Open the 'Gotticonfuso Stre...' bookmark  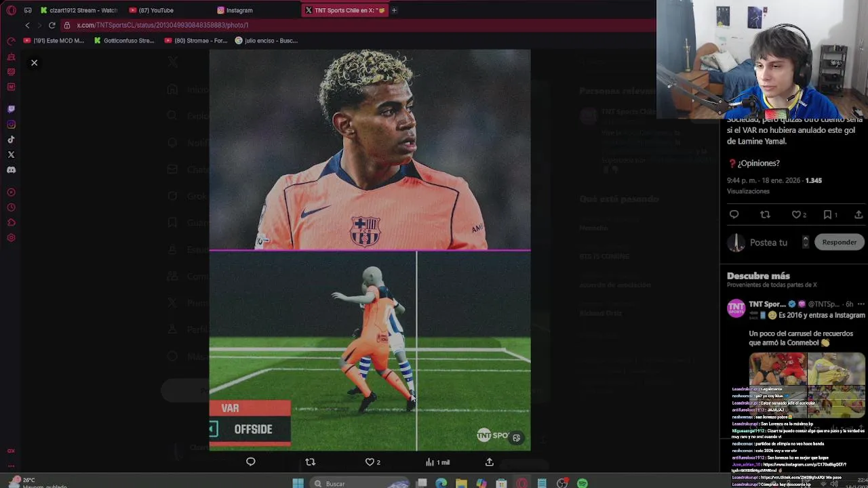124,41
